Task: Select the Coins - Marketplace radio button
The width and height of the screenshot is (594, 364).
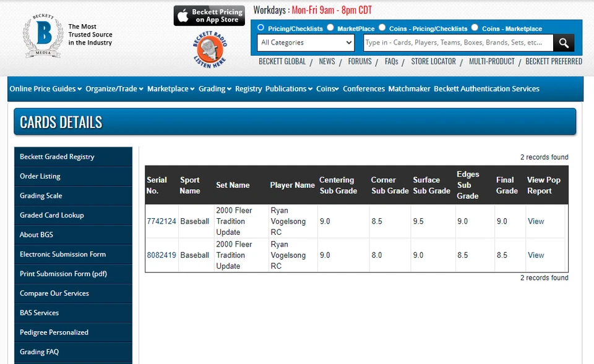Action: click(x=475, y=28)
